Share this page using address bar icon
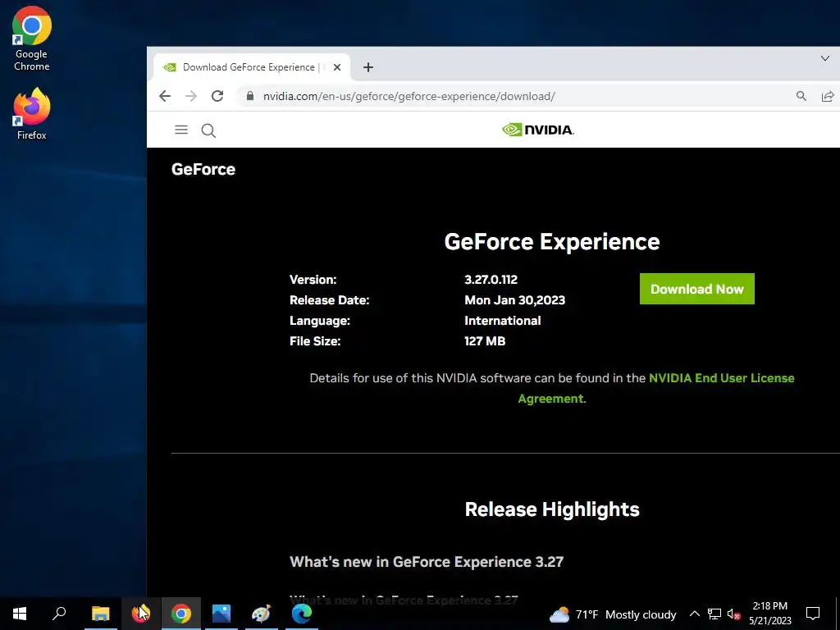 827,96
